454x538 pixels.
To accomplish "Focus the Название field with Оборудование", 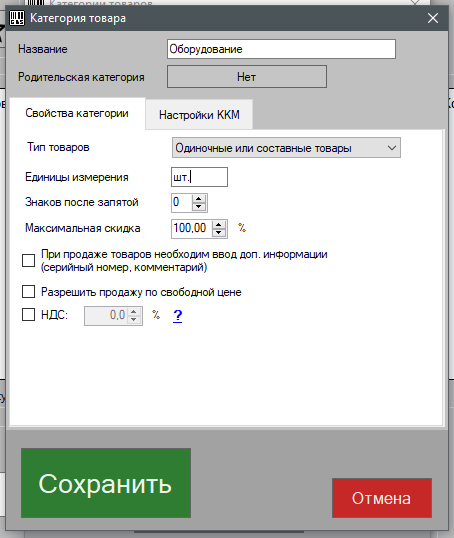I will pyautogui.click(x=281, y=49).
